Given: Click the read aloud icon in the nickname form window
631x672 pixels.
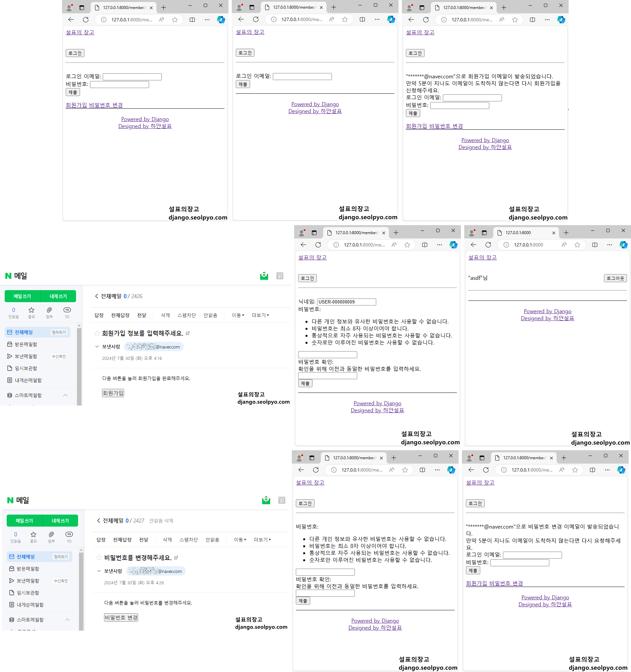Looking at the screenshot, I should pos(394,245).
